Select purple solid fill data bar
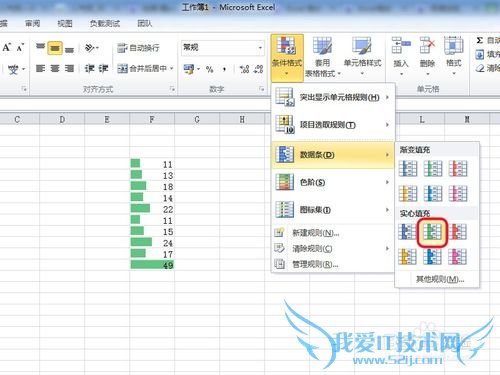The image size is (500, 375). click(x=457, y=257)
